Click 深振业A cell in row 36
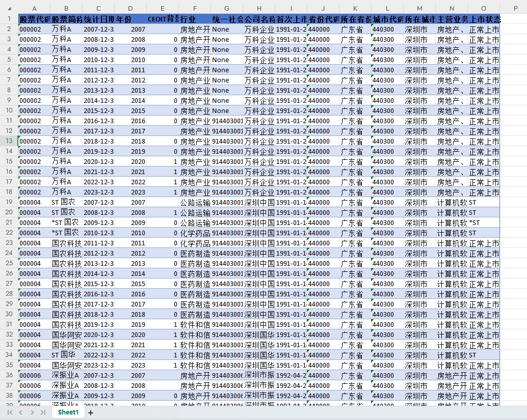The width and height of the screenshot is (527, 420). 66,375
